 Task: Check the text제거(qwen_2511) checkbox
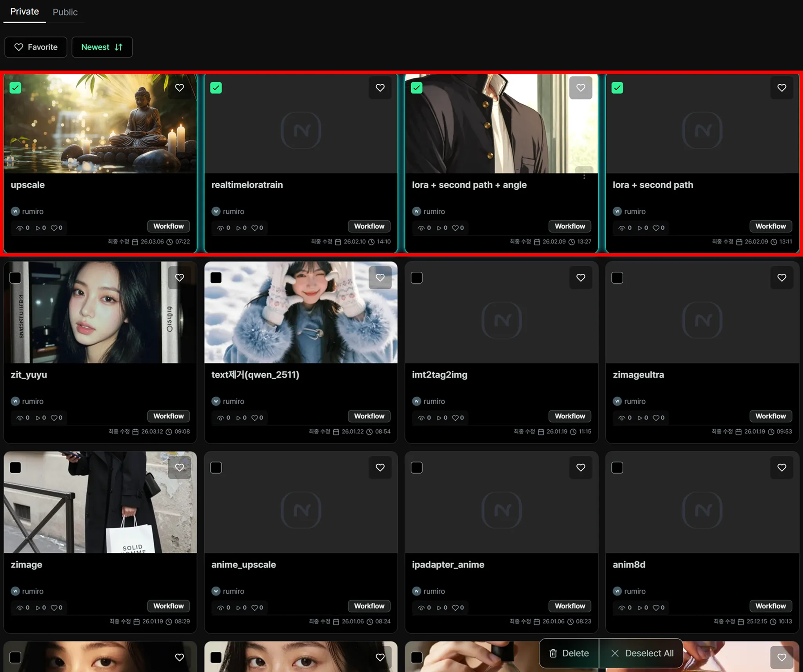216,278
